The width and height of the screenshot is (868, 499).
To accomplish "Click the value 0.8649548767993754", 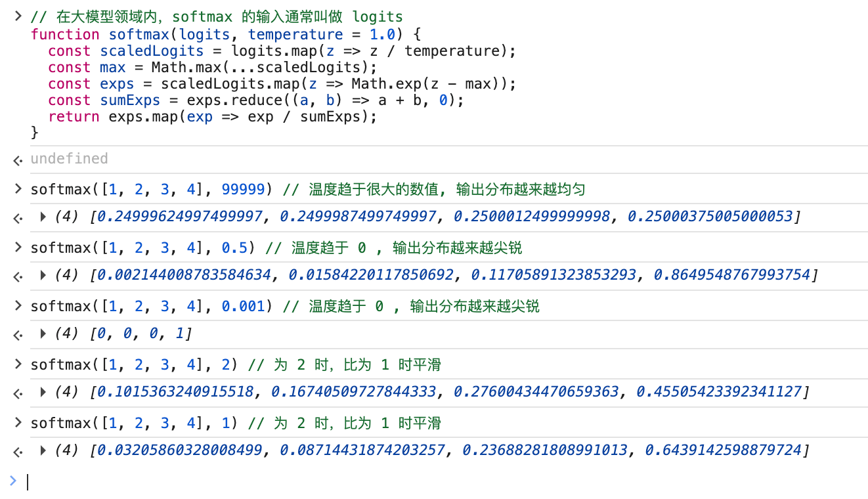I will (731, 275).
